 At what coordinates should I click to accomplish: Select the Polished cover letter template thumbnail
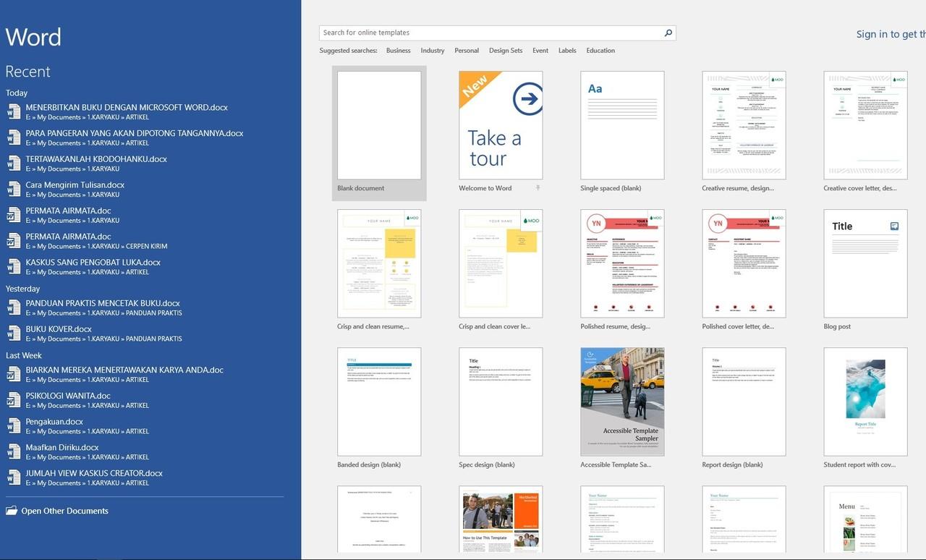pos(744,263)
